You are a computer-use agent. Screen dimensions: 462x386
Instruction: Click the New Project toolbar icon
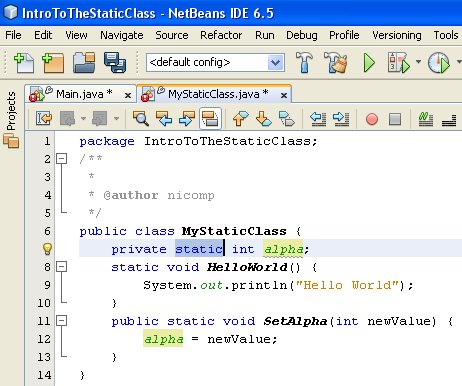(x=53, y=63)
